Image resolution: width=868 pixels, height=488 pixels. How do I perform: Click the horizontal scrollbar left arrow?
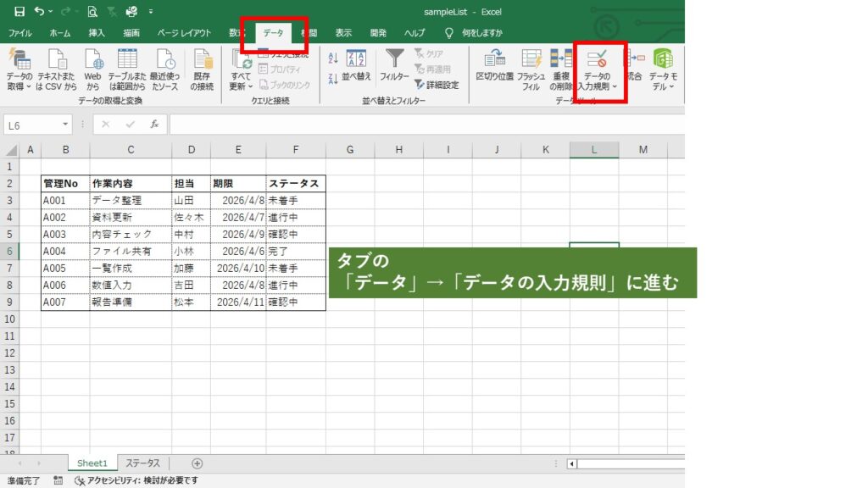tap(573, 463)
